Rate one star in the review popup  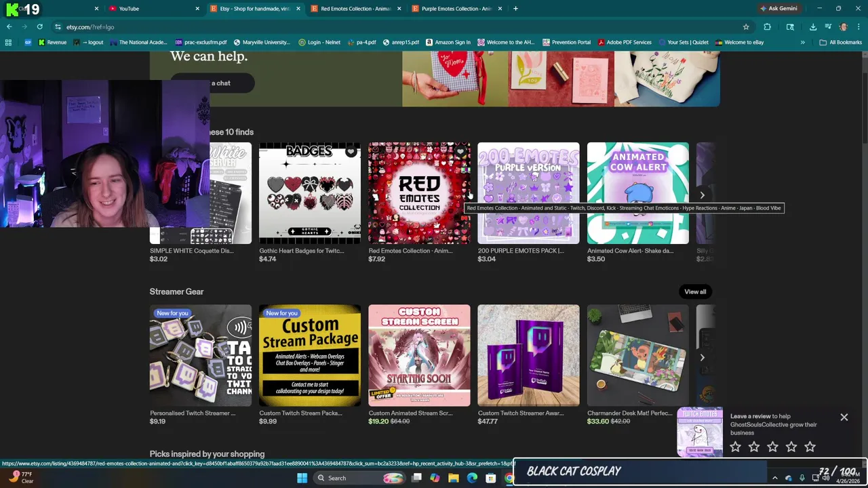[x=736, y=447]
